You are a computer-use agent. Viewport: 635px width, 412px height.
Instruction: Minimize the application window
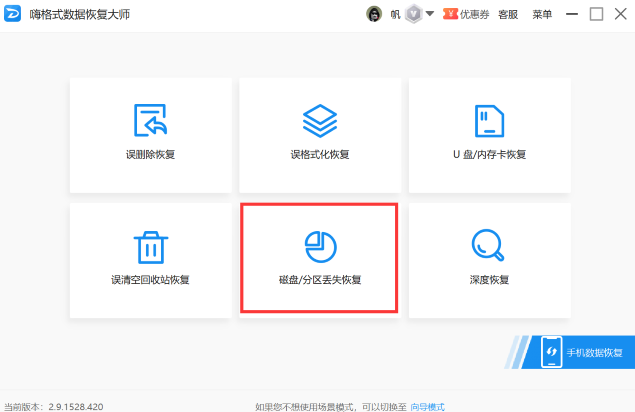(x=572, y=14)
